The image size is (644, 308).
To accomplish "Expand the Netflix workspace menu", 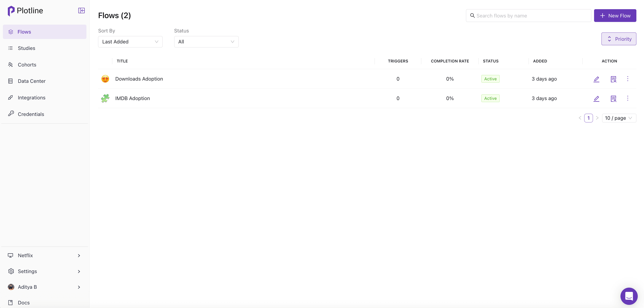I will (45, 255).
